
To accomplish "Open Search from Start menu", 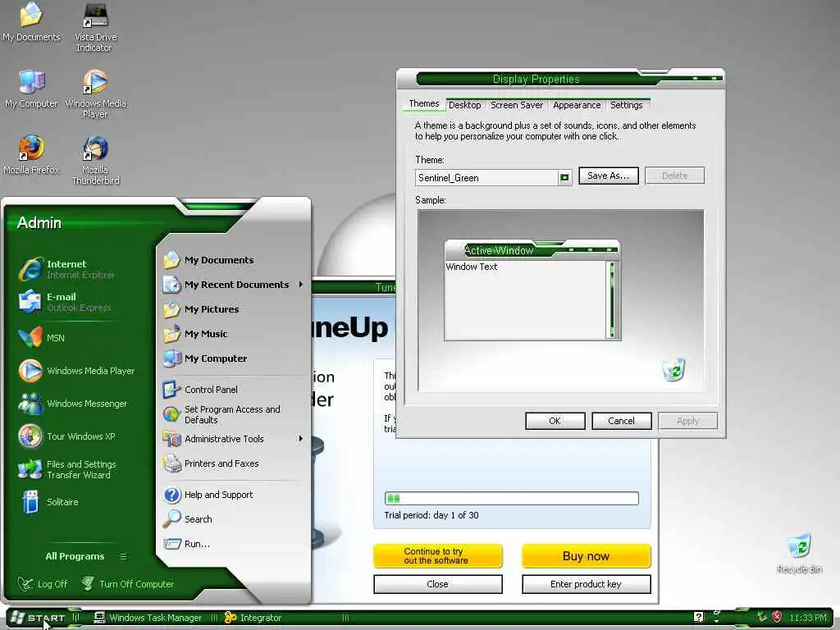I will click(x=188, y=519).
